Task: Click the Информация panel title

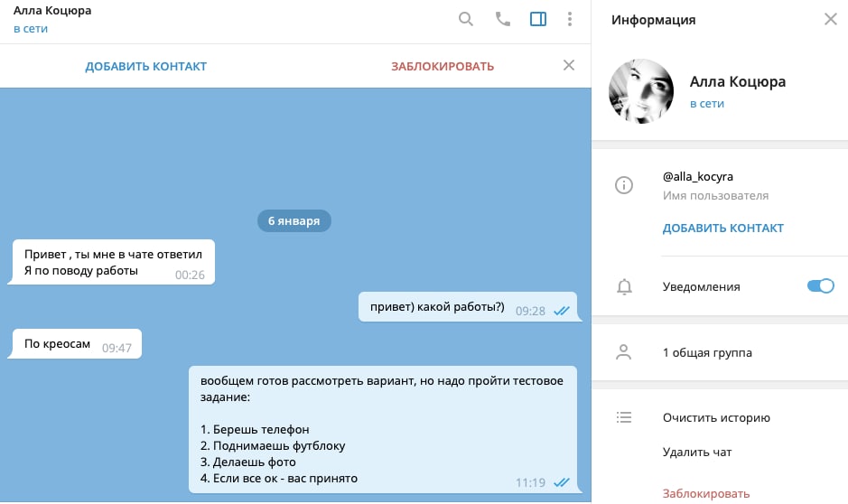Action: coord(653,20)
